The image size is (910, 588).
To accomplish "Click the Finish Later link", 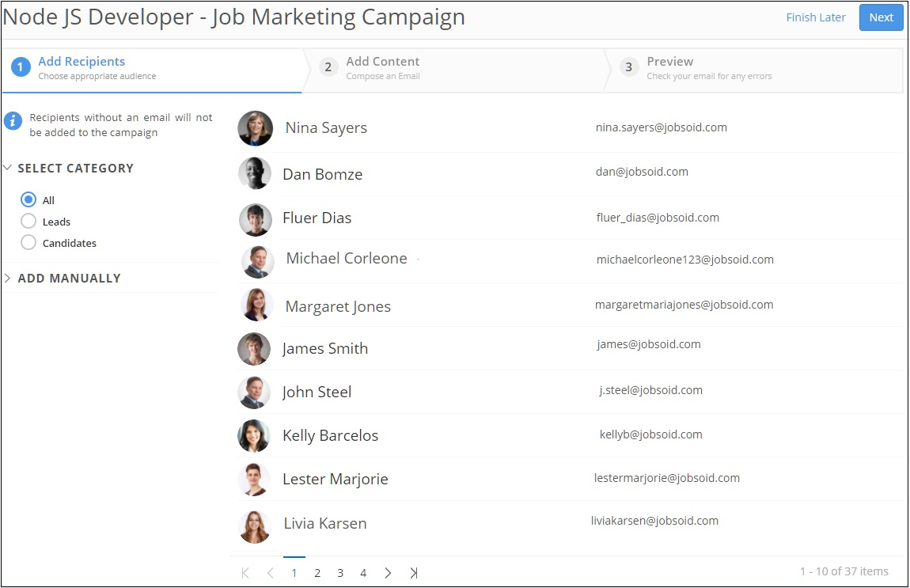I will (816, 17).
